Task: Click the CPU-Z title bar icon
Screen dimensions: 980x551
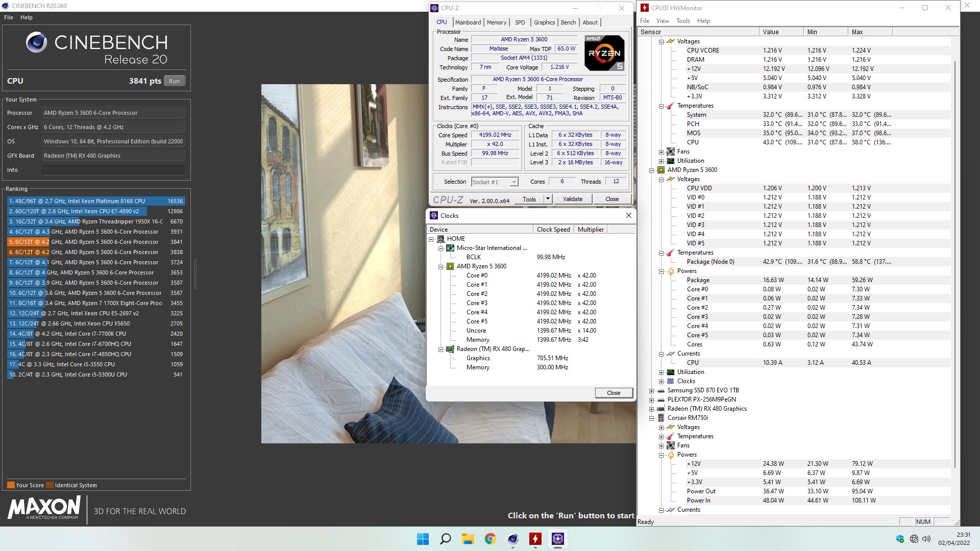Action: [434, 8]
